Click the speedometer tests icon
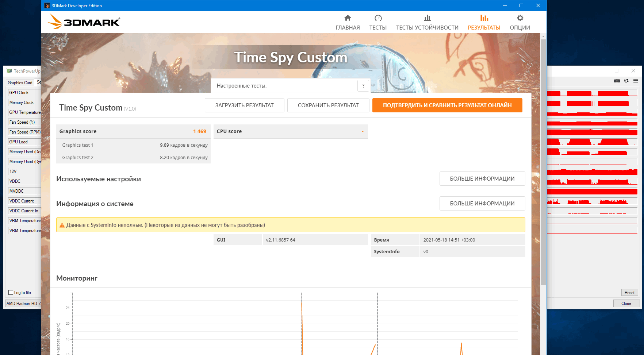644x355 pixels. point(378,18)
